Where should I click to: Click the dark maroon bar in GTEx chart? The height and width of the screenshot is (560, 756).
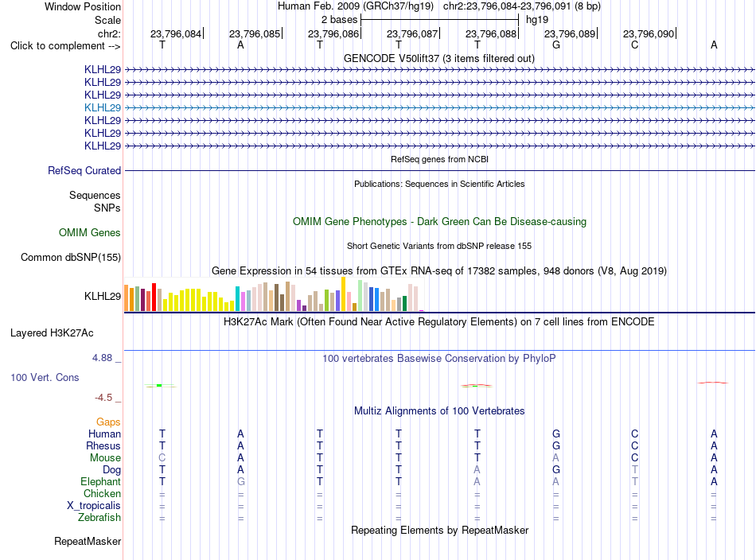click(142, 300)
